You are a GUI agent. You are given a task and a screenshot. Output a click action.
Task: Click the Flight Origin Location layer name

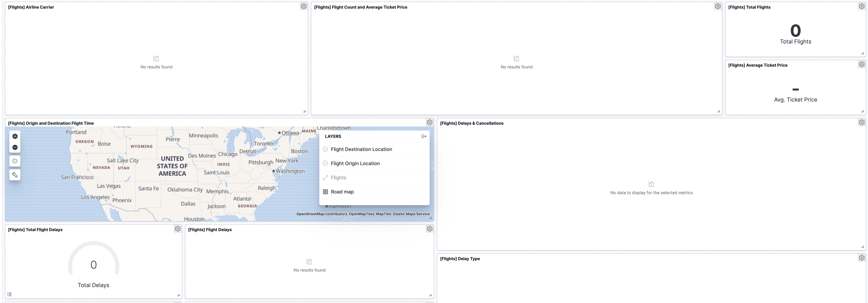pos(355,163)
